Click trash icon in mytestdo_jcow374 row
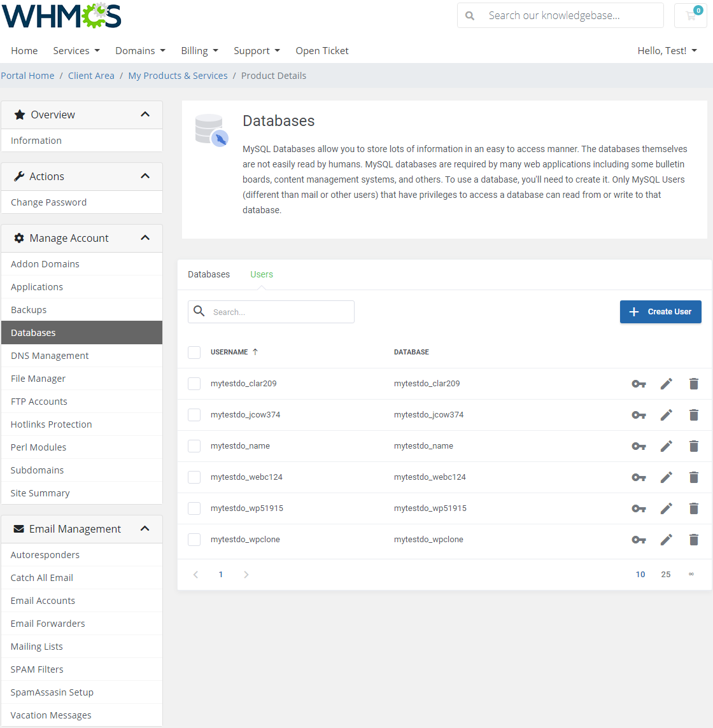Viewport: 713px width, 728px height. click(x=693, y=415)
